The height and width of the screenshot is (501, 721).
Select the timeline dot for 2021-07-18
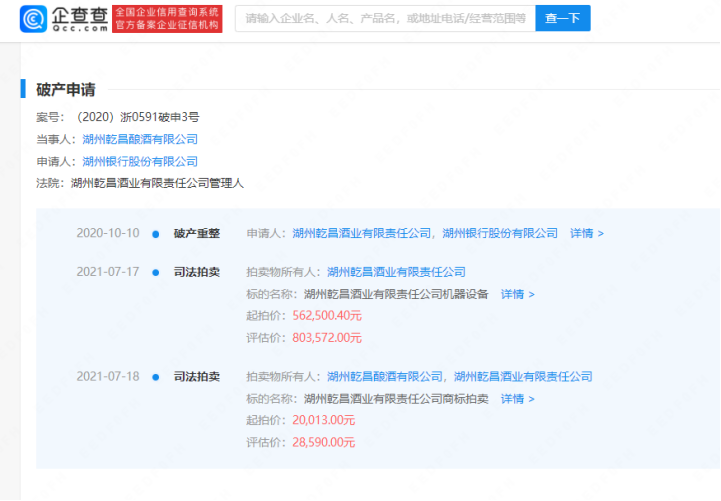155,377
